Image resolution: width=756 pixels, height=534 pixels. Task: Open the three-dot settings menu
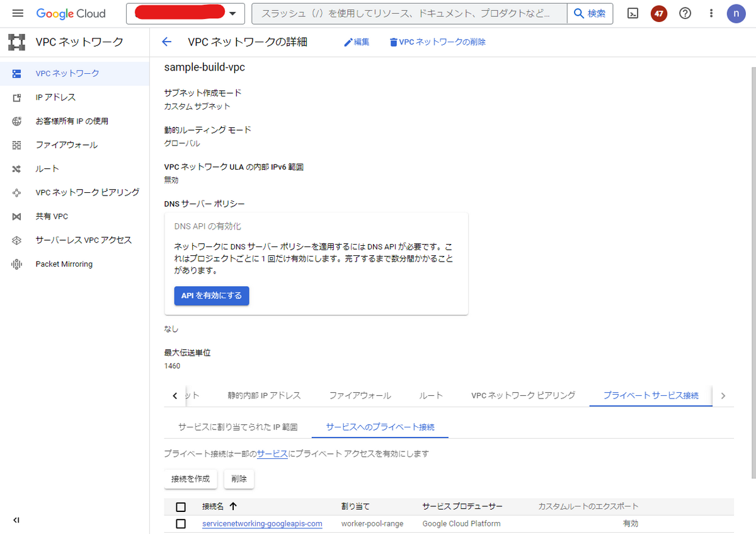pos(711,13)
